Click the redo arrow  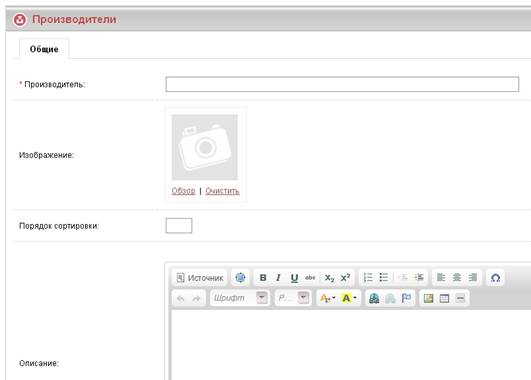(196, 298)
